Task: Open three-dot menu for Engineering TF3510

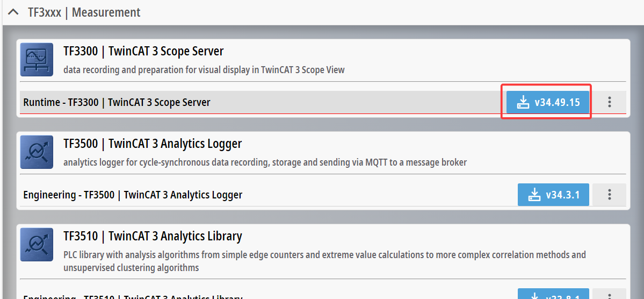Action: 609,295
